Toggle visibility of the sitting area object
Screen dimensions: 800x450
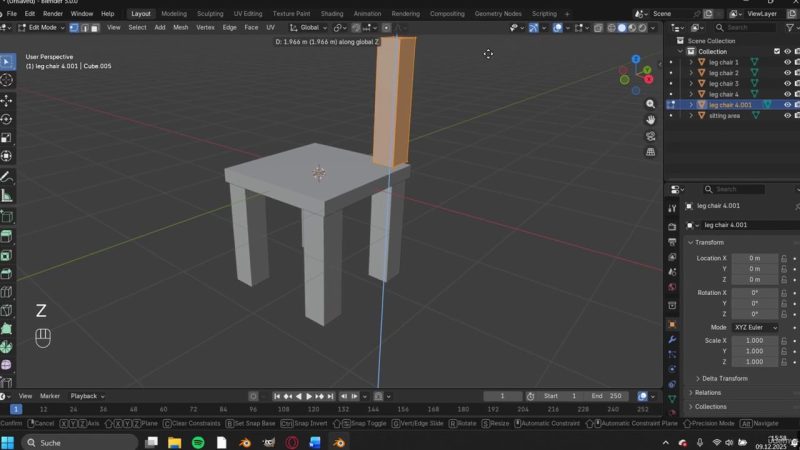coord(787,115)
